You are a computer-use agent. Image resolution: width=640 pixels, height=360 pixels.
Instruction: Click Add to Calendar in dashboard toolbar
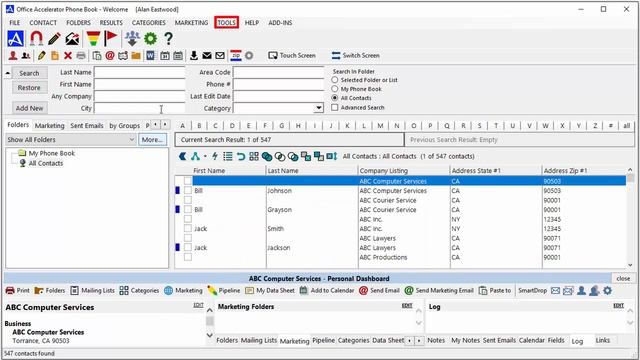coord(327,291)
